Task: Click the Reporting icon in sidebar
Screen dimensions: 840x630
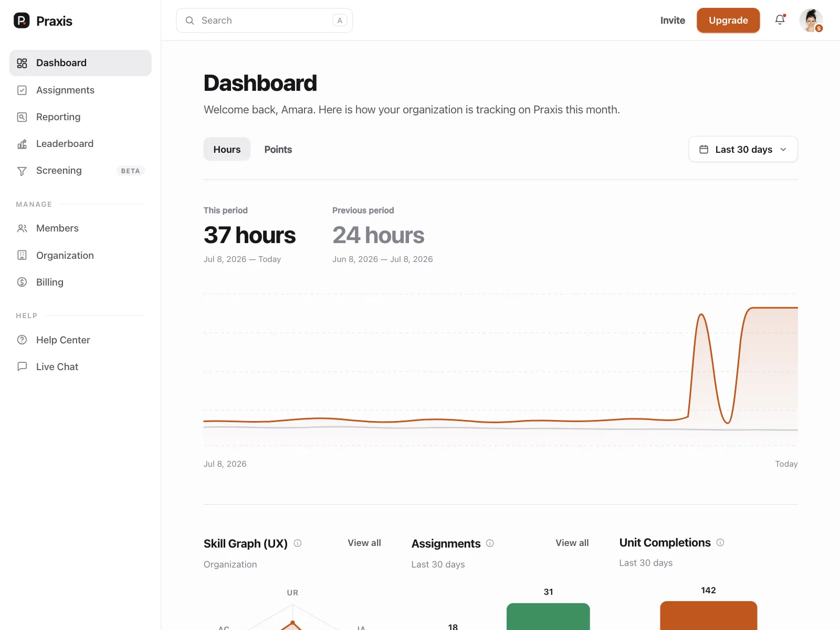Action: 22,117
